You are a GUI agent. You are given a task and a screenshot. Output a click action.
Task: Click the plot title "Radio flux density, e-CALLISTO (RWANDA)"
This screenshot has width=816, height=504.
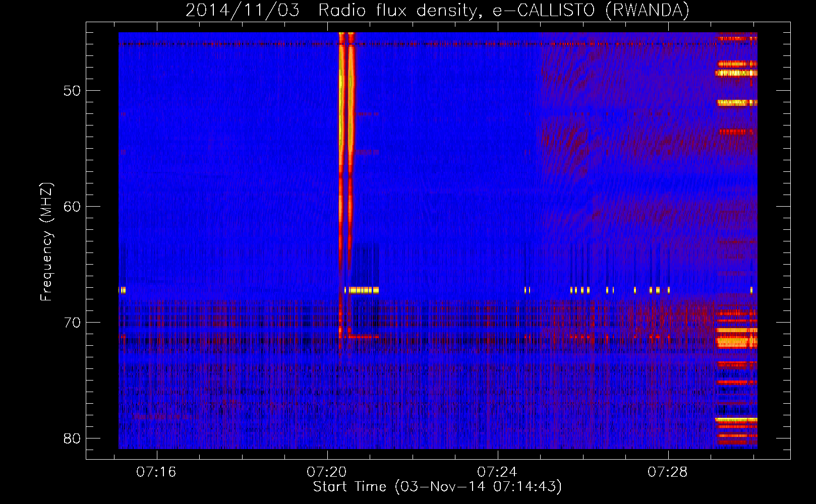pyautogui.click(x=504, y=10)
